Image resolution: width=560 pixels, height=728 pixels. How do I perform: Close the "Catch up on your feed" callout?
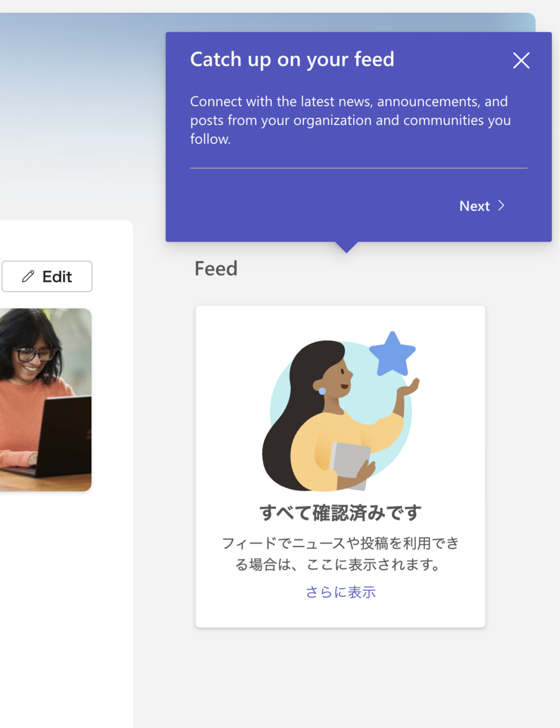pyautogui.click(x=521, y=60)
